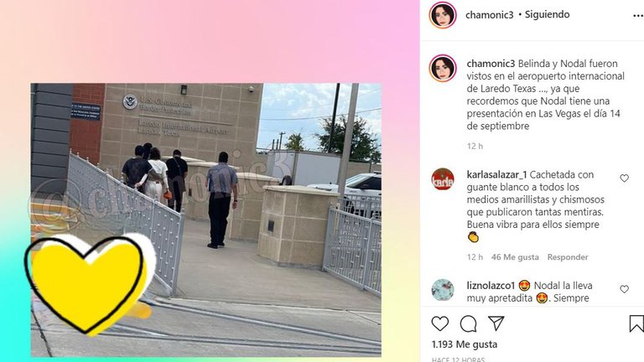Share post via paper plane icon
Screen dimensions: 644x362
(496, 323)
